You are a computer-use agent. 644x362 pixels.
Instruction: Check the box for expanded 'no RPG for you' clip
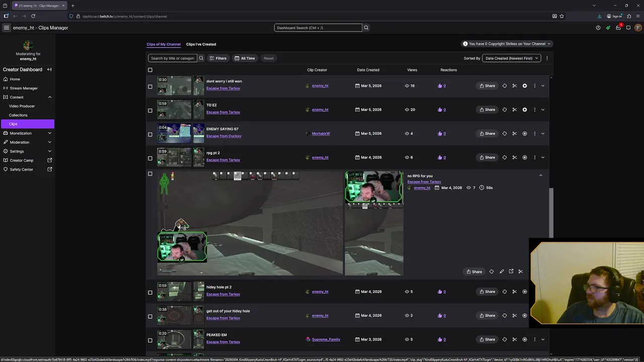coord(150,174)
